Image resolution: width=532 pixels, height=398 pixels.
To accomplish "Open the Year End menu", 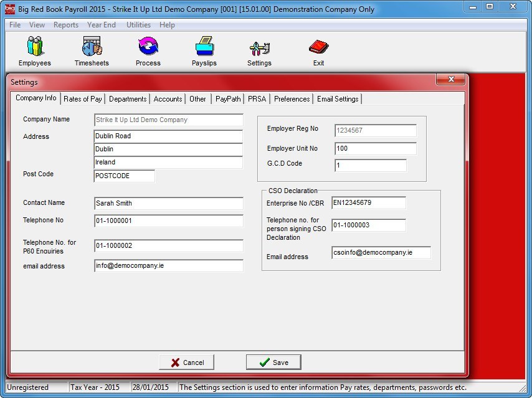I will [x=102, y=25].
